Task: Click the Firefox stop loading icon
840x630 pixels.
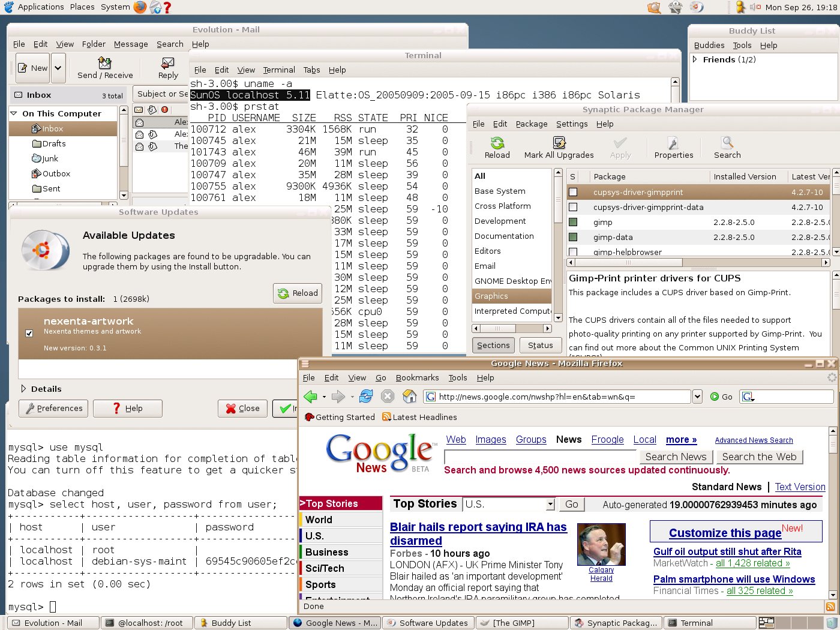Action: 388,396
